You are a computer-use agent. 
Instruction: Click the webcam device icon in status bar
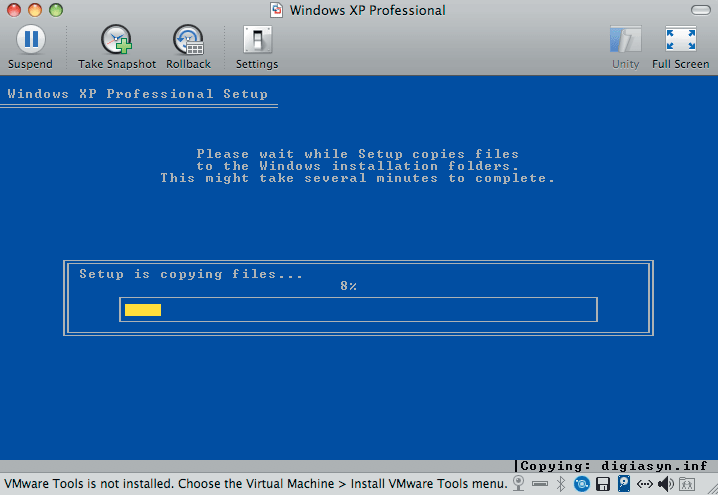[x=518, y=484]
